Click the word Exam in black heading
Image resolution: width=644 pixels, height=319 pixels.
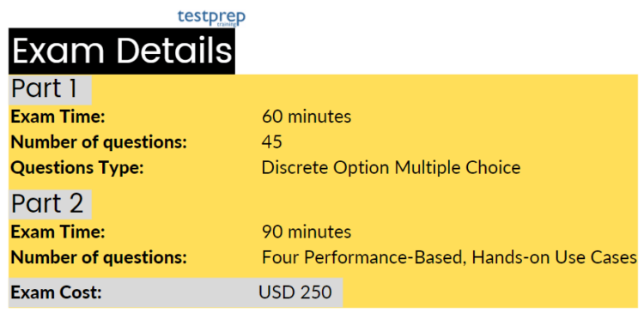pyautogui.click(x=58, y=51)
